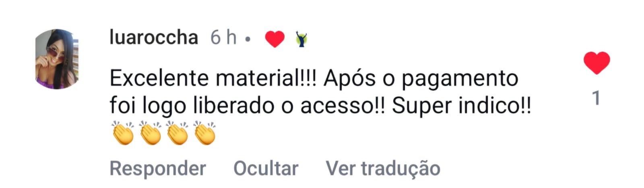The image size is (644, 188).
Task: Click the phrase Super indico!!
Action: point(462,107)
